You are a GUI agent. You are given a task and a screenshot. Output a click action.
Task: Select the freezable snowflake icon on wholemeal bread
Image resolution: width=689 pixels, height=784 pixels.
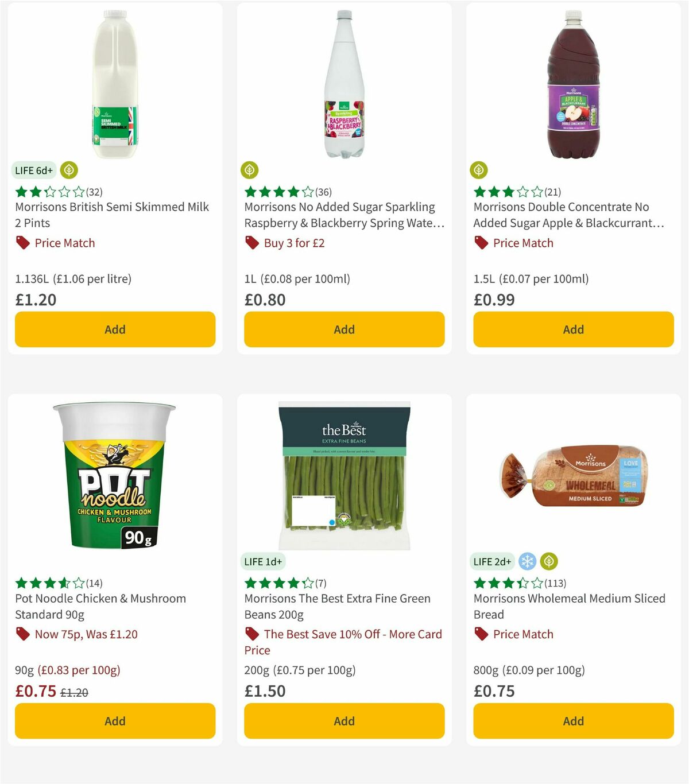pyautogui.click(x=528, y=561)
